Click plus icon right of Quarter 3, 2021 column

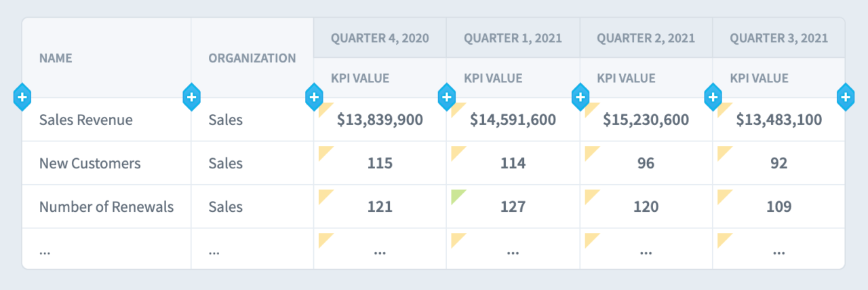click(846, 98)
